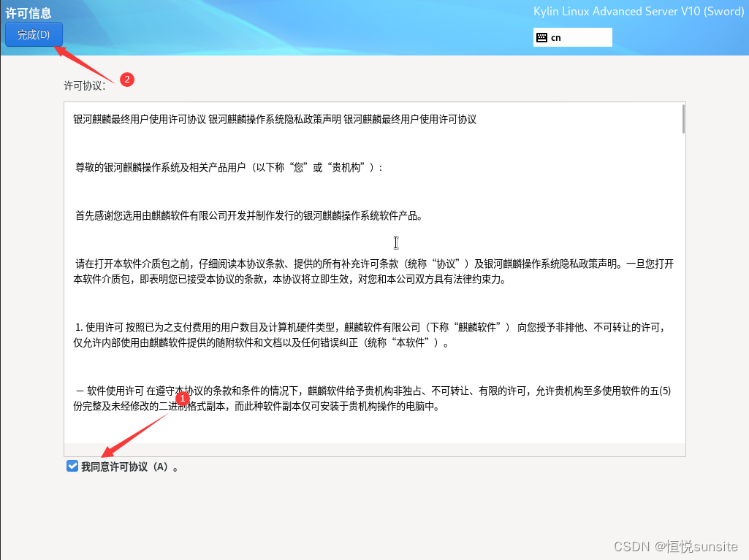749x560 pixels.
Task: Click the 许可协议: label
Action: (x=85, y=85)
